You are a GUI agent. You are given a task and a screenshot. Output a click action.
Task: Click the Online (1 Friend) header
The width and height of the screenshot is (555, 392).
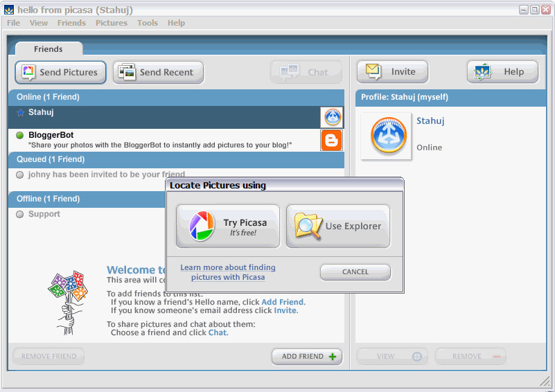[176, 97]
